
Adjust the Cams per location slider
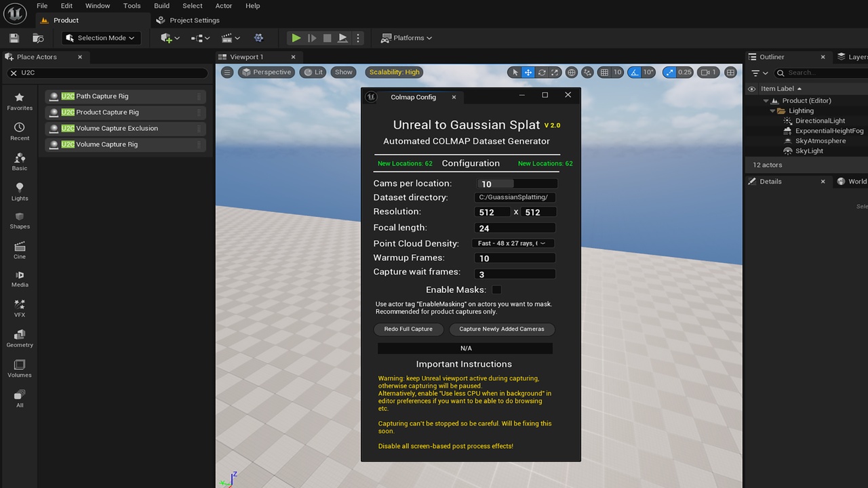pyautogui.click(x=516, y=184)
